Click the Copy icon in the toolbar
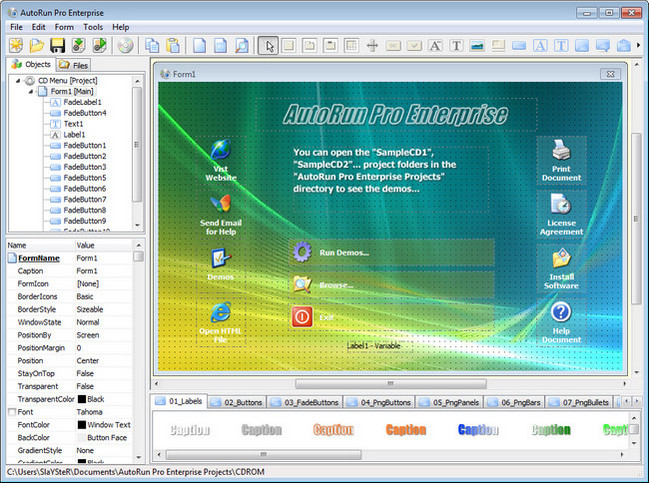 click(152, 46)
